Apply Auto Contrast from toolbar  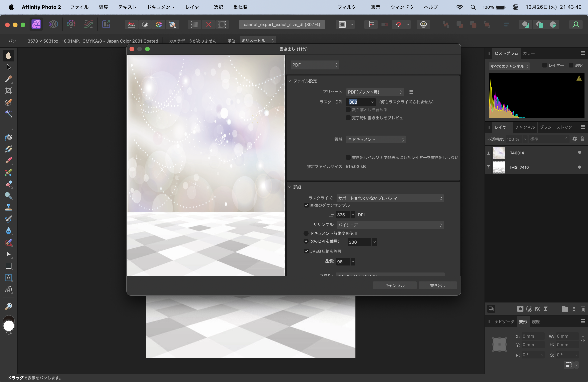click(145, 25)
